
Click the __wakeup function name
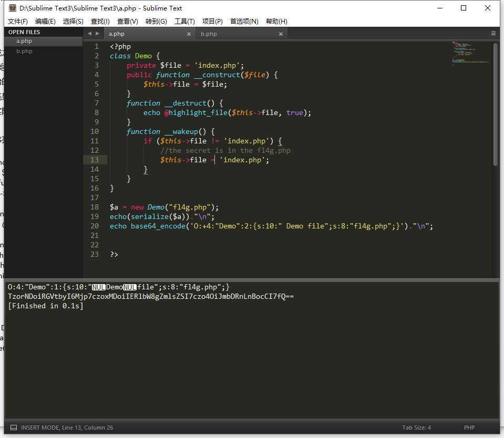click(181, 131)
